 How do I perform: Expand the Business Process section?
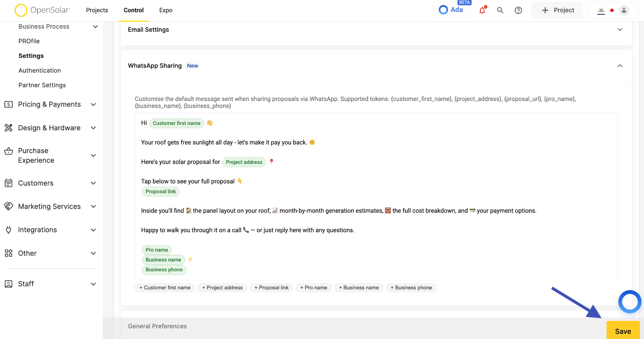95,26
